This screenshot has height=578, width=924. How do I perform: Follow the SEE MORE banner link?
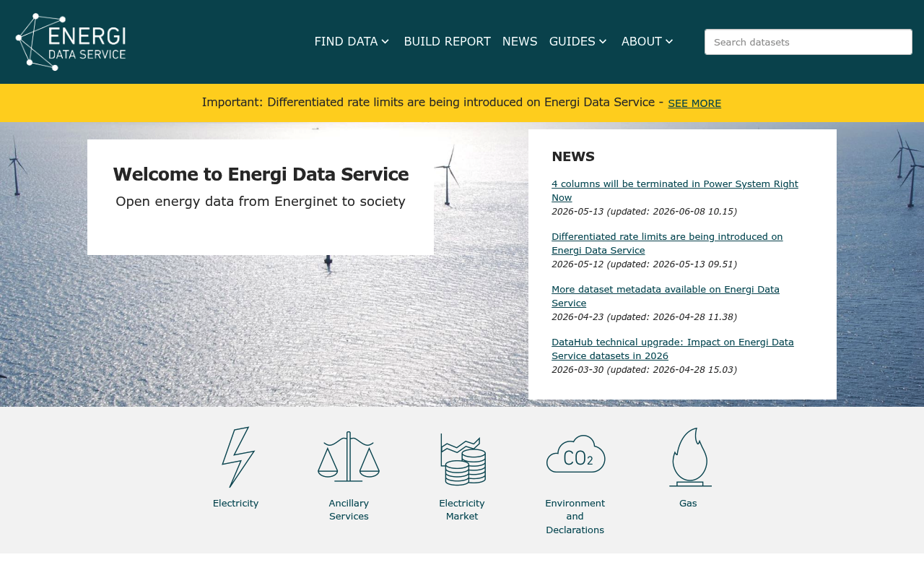(694, 103)
